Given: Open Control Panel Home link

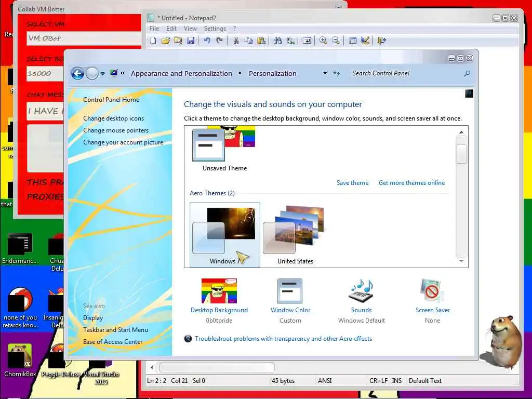Looking at the screenshot, I should 111,100.
